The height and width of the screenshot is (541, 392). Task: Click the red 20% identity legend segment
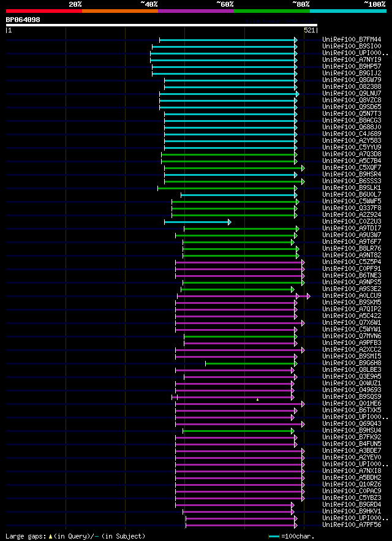tap(44, 11)
